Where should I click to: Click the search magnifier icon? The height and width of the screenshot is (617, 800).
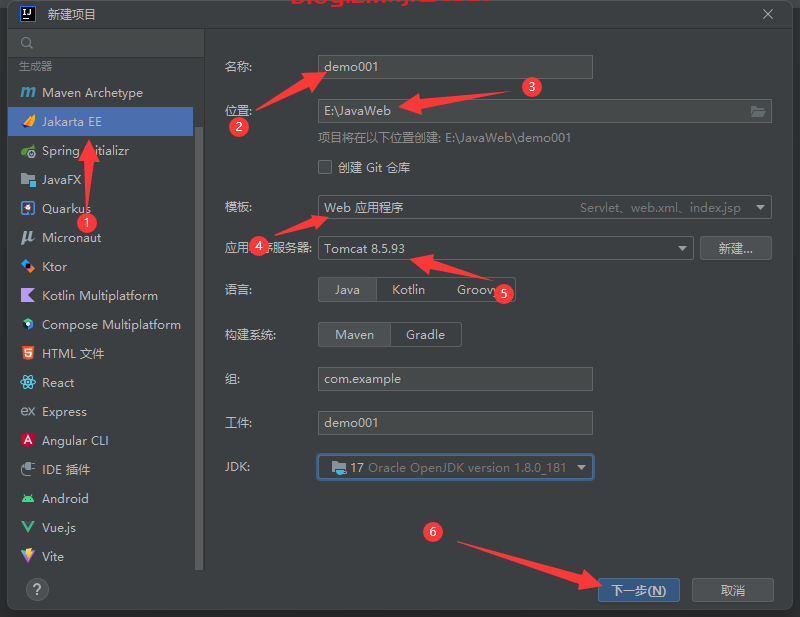click(x=27, y=43)
